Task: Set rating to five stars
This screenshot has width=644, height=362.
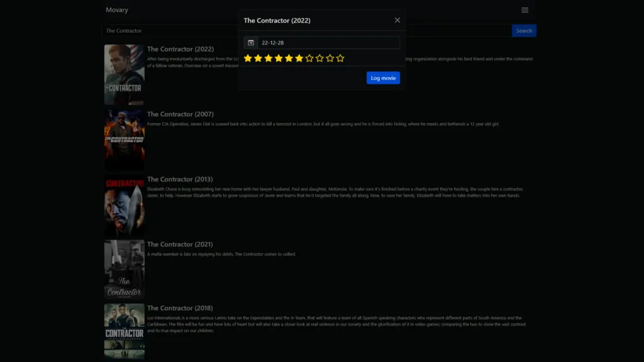Action: click(289, 58)
